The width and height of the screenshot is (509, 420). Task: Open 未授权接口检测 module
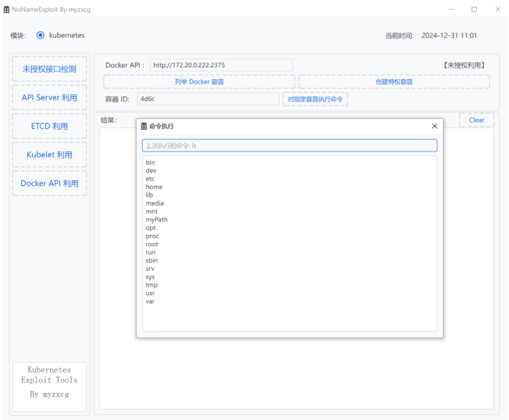[50, 69]
